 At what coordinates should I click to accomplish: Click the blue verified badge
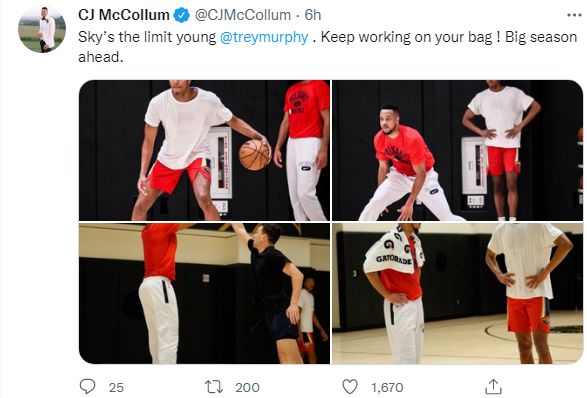(x=182, y=15)
